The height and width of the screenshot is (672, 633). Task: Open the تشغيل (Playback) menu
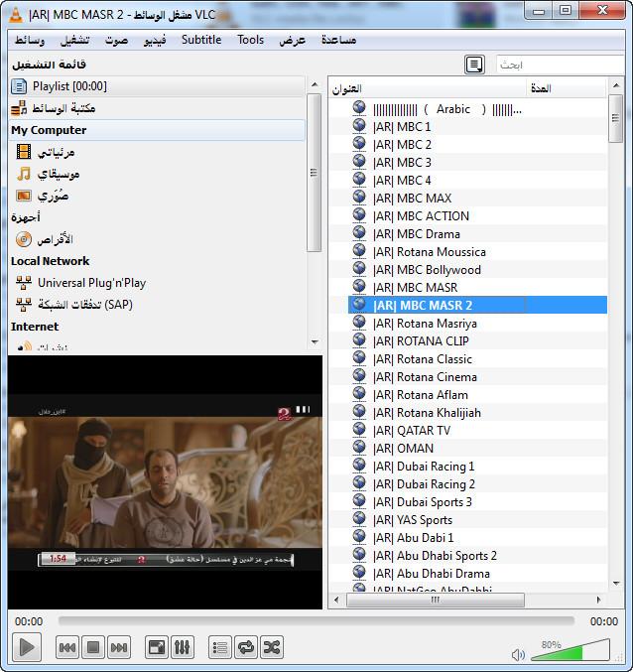coord(75,40)
